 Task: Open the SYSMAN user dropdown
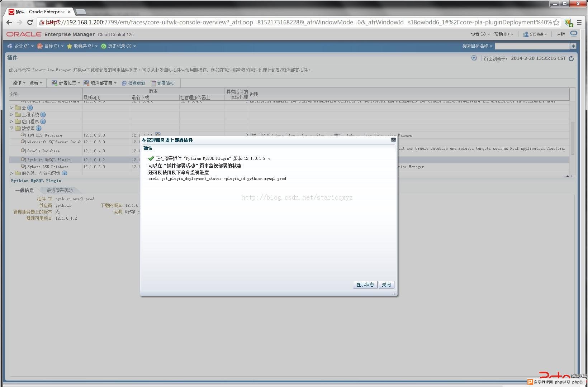(535, 34)
